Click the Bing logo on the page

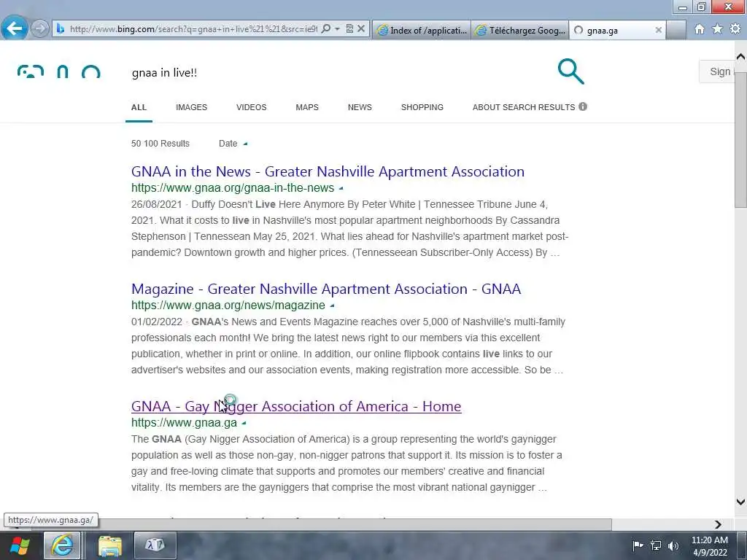pyautogui.click(x=58, y=72)
